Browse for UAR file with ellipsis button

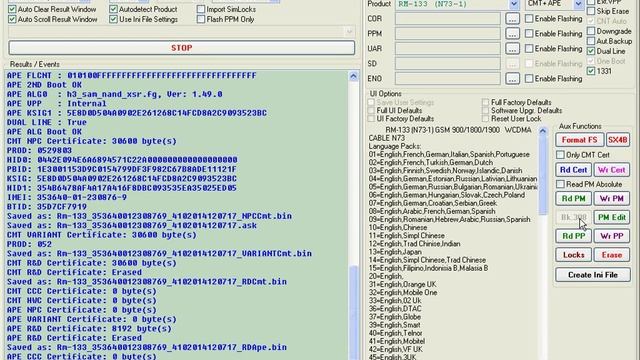pyautogui.click(x=512, y=49)
